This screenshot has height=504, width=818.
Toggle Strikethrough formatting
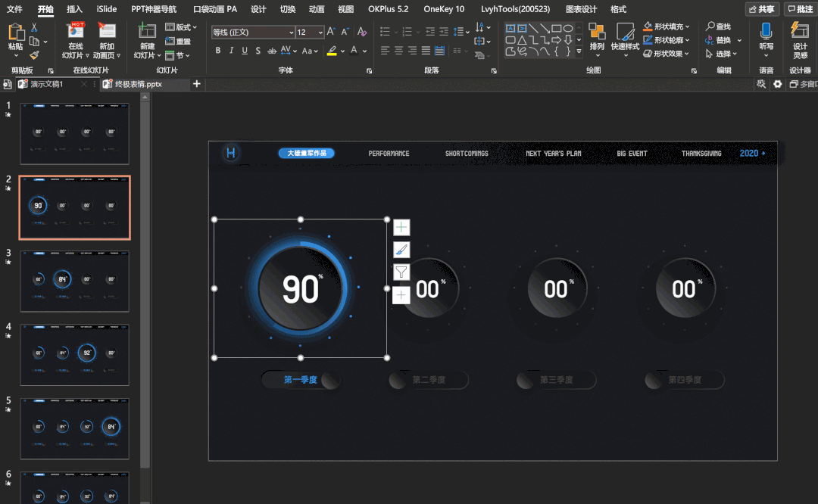(272, 51)
